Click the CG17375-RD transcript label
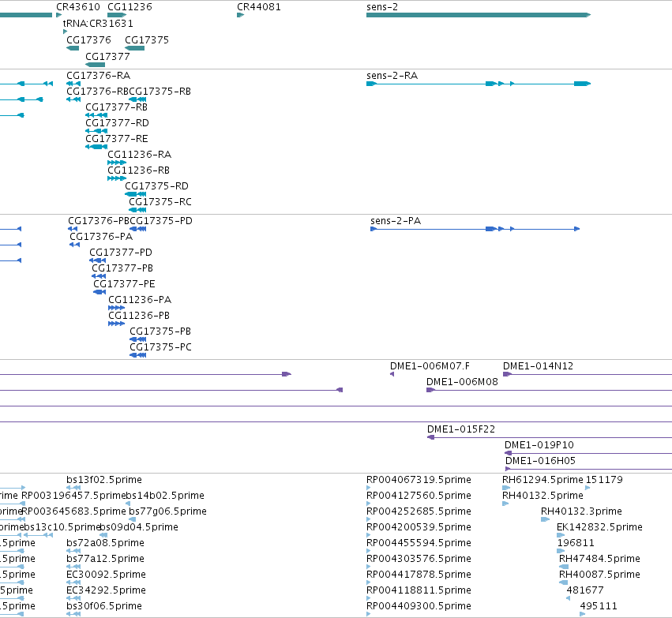 coord(156,185)
